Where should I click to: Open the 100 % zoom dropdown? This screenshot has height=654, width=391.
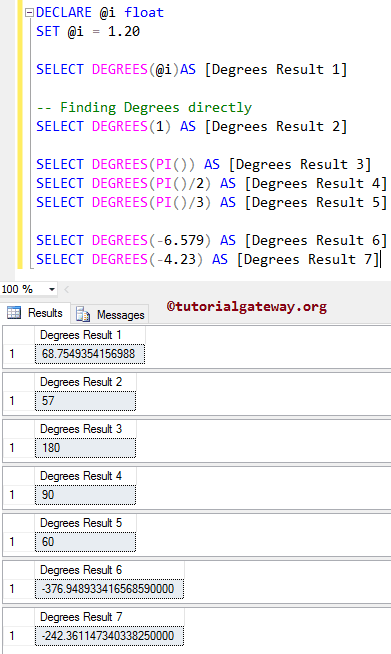pyautogui.click(x=52, y=289)
